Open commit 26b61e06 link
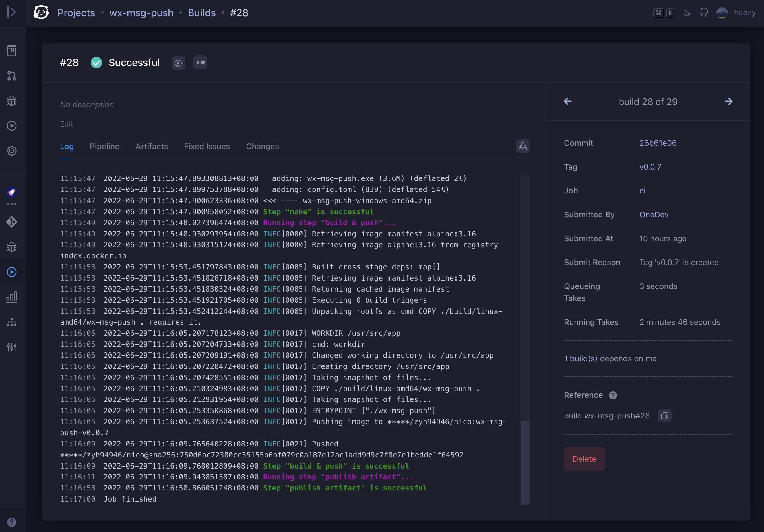The image size is (764, 532). coord(658,143)
